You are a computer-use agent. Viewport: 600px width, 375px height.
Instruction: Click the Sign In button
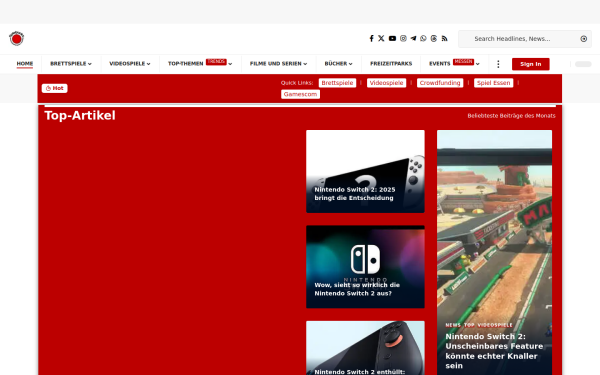click(531, 64)
